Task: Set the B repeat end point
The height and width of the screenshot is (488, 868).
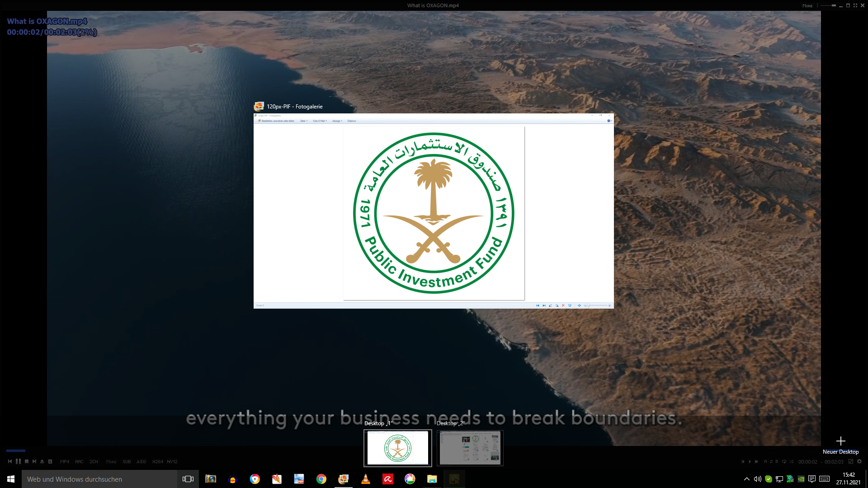Action: [777, 462]
